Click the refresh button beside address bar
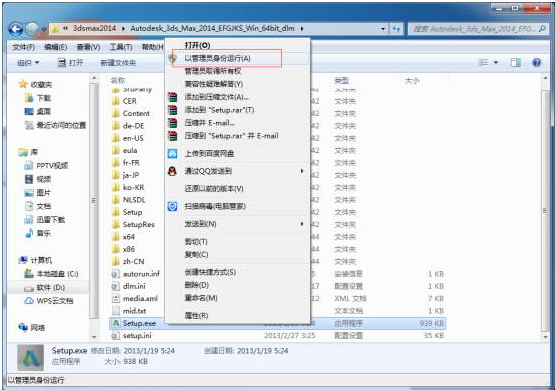Image resolution: width=555 pixels, height=390 pixels. [396, 29]
